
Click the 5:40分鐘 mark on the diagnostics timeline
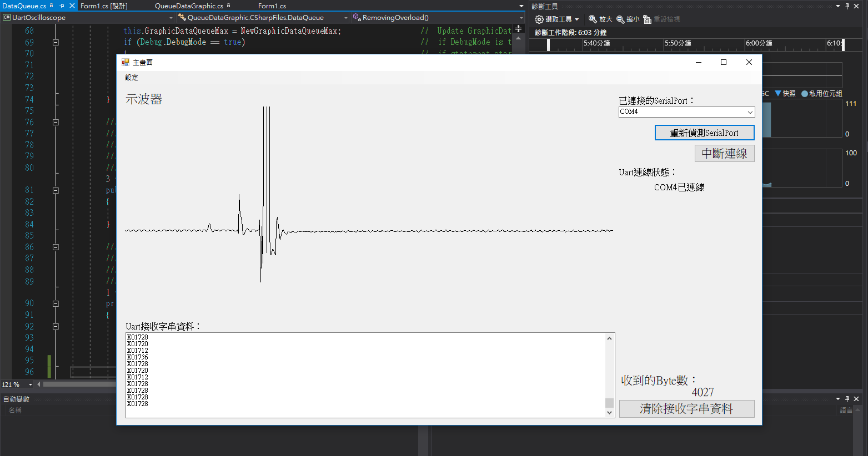597,43
